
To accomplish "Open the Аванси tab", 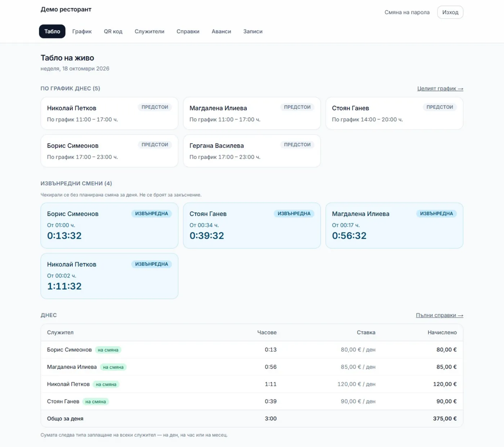I will 221,31.
